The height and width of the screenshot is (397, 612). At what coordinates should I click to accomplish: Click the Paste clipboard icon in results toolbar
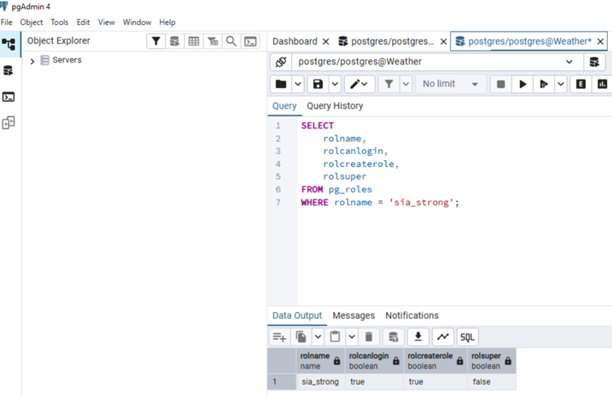[x=335, y=337]
